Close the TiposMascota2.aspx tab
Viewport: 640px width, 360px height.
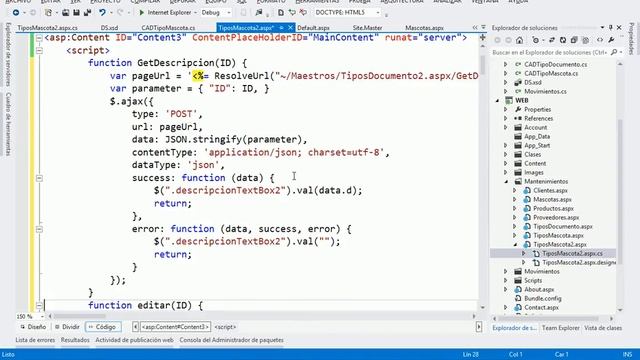290,28
